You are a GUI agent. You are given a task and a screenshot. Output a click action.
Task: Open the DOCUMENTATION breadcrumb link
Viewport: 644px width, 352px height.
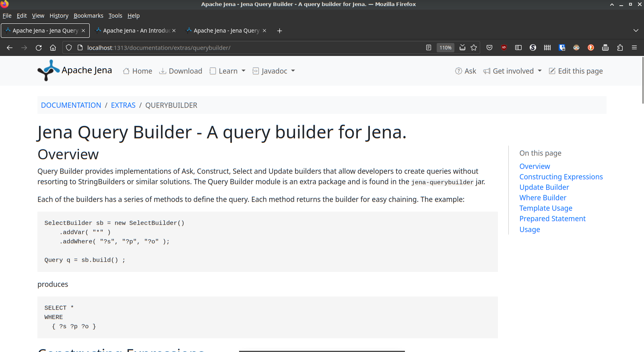pos(71,105)
